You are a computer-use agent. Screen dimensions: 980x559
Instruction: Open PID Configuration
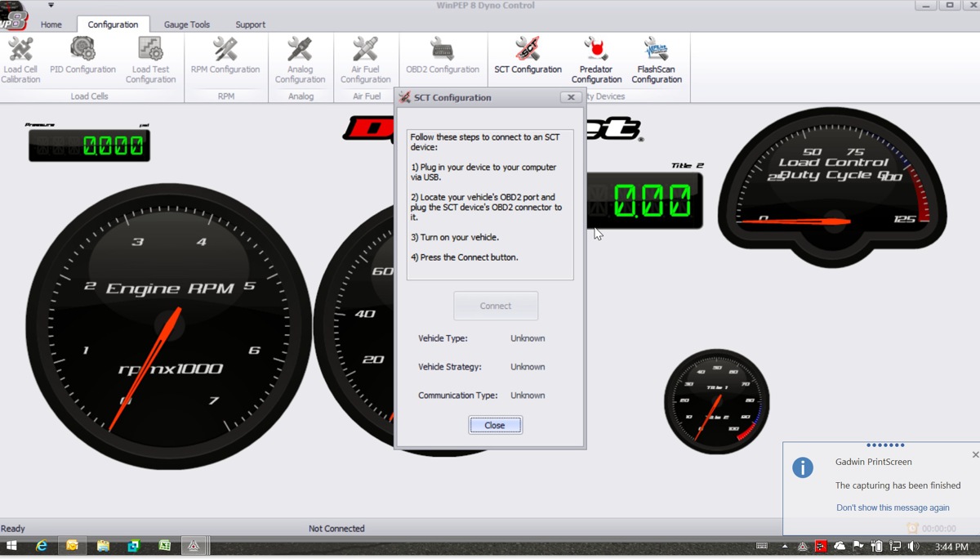coord(83,56)
